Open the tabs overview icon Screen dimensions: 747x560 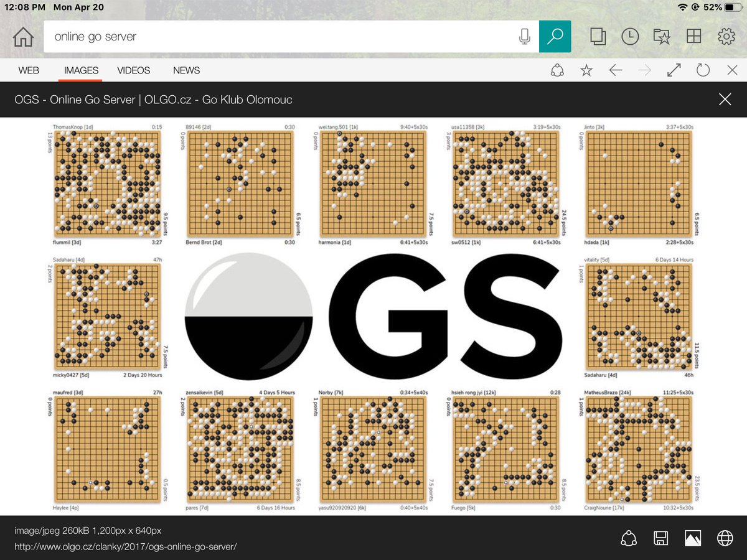coord(598,37)
